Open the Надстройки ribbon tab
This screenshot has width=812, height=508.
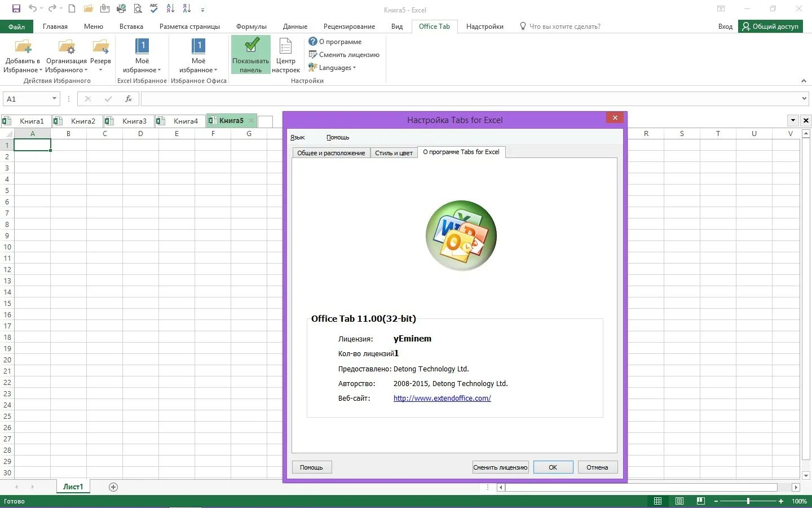(485, 27)
